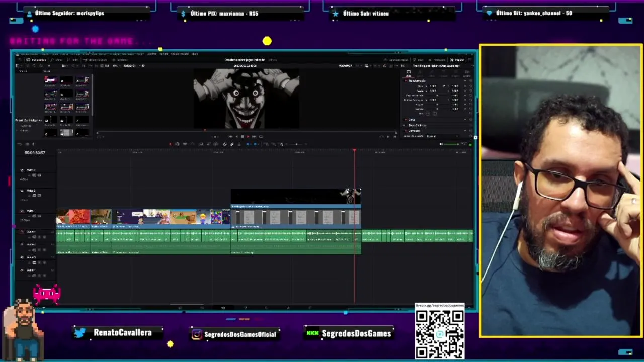Click the viewer play button
This screenshot has height=362, width=644.
point(248,136)
